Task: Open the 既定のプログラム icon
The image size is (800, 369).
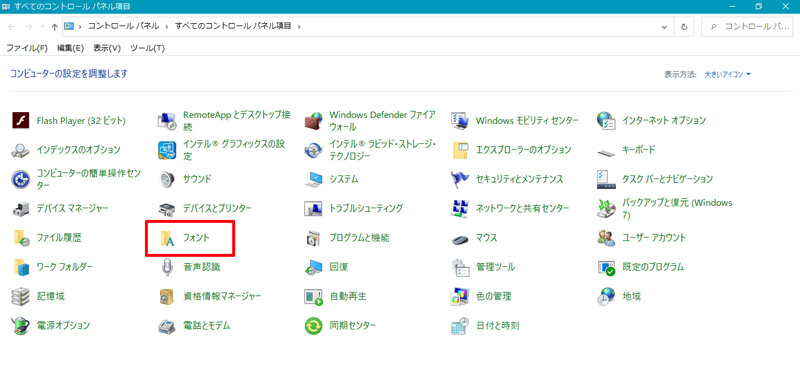Action: click(606, 267)
